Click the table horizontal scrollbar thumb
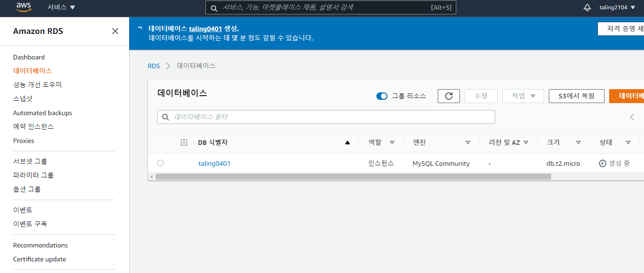 pyautogui.click(x=353, y=177)
